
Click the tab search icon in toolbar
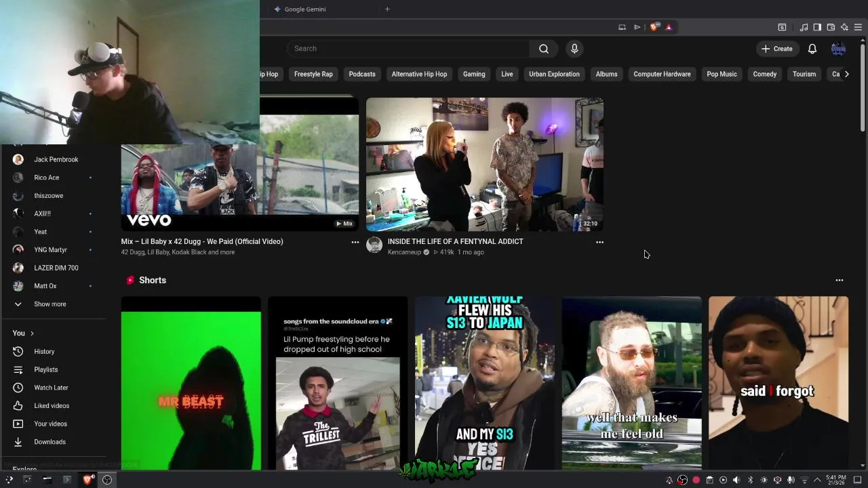782,27
